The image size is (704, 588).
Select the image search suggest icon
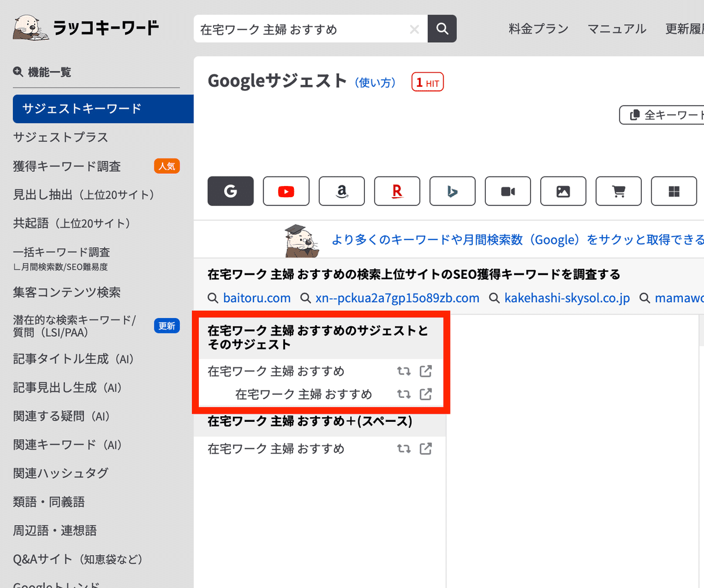[x=563, y=191]
